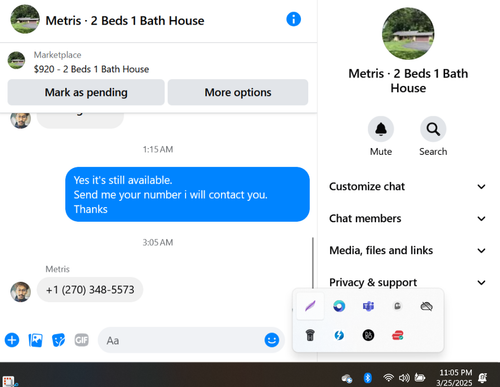Click the phone number message +1 (270) 348-5573
This screenshot has width=500, height=387.
[x=90, y=290]
